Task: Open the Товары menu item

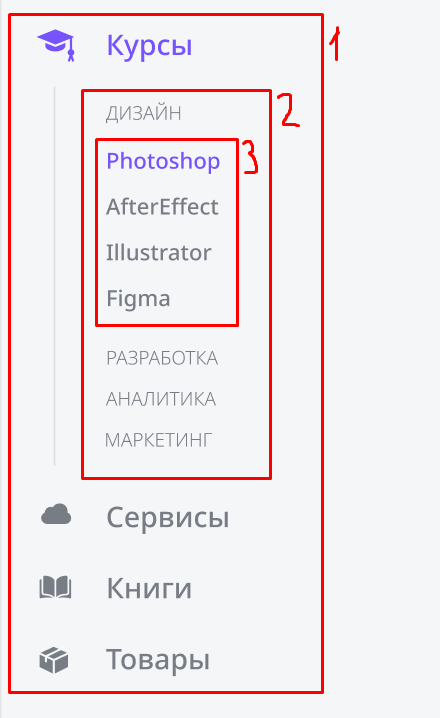Action: pos(158,660)
